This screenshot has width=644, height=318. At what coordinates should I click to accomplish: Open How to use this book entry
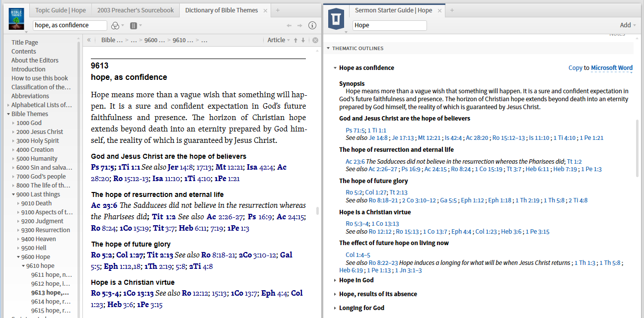pos(40,78)
